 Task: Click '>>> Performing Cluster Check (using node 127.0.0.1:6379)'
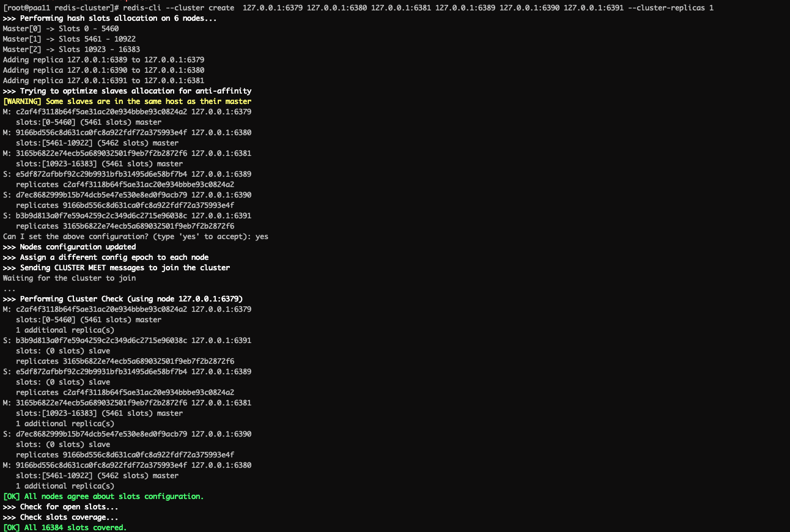click(123, 299)
